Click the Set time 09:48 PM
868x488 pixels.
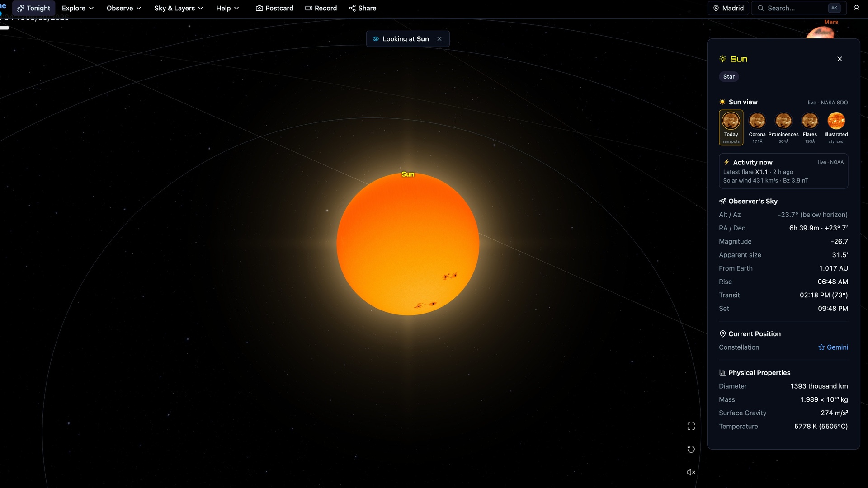coord(833,309)
